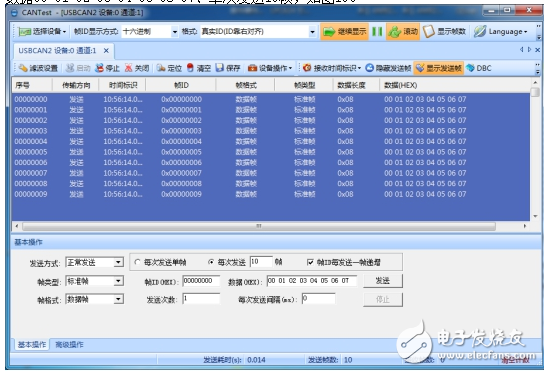Image resolution: width=544 pixels, height=372 pixels.
Task: Click the 帧类型 column header
Action: click(304, 85)
